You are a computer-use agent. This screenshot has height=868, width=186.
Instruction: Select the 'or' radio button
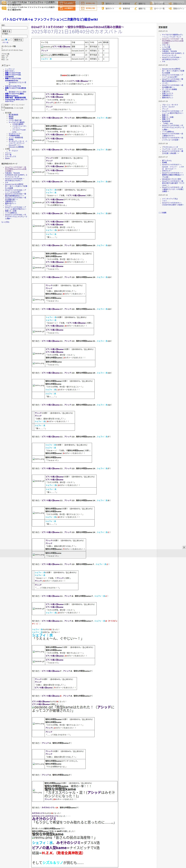pos(11,39)
